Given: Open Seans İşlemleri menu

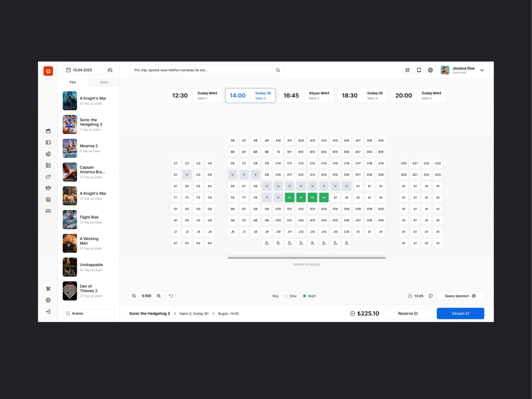Looking at the screenshot, I should [x=460, y=296].
